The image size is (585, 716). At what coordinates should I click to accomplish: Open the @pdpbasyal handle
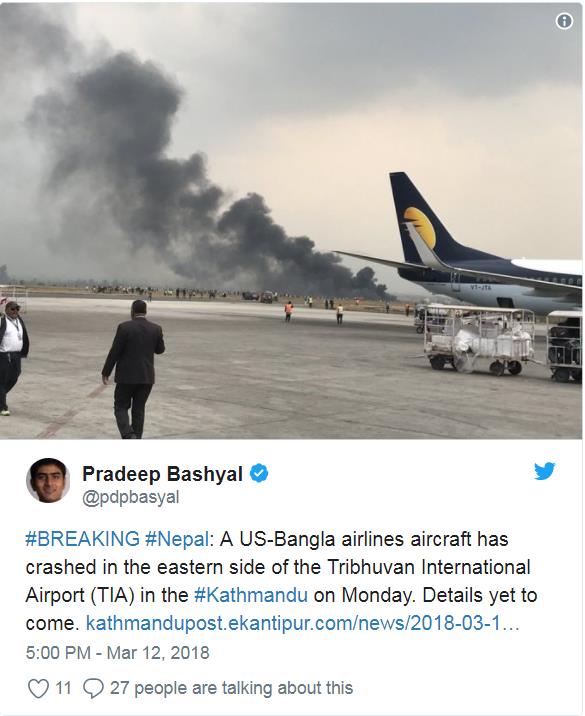coord(131,498)
